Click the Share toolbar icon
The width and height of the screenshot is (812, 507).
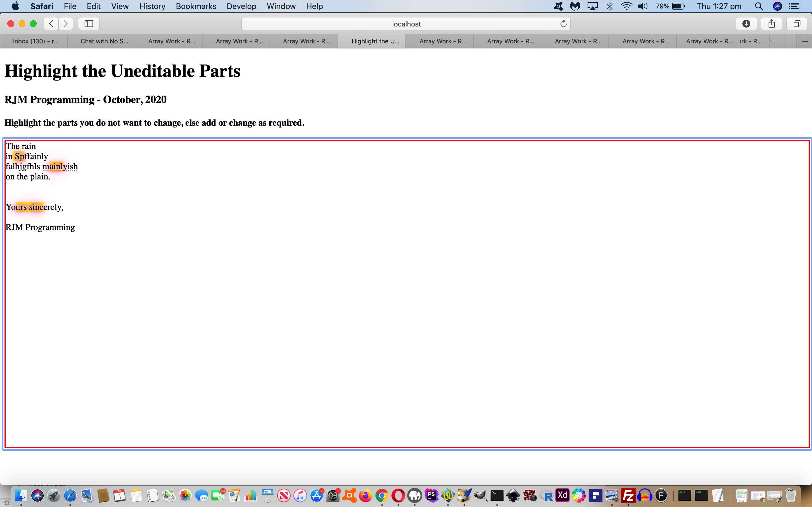(771, 23)
